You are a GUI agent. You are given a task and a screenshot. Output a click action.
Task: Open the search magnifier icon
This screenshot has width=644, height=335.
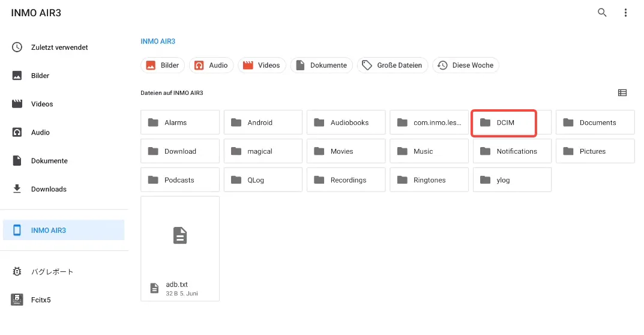[x=602, y=13]
